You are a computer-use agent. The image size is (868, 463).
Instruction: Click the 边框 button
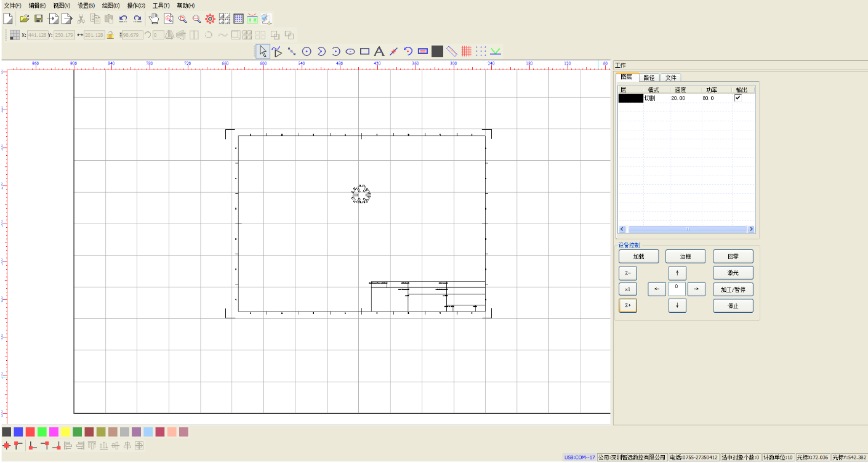[x=685, y=256]
